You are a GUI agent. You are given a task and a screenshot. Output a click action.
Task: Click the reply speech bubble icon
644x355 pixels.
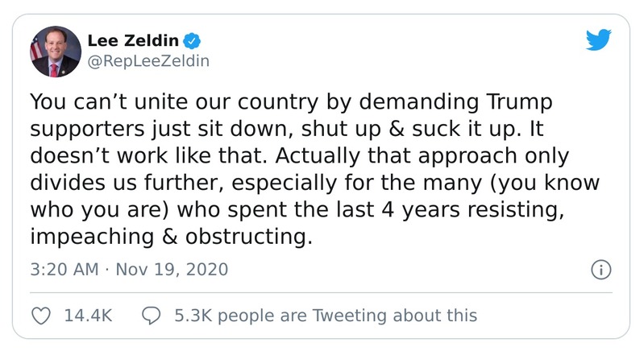[151, 316]
